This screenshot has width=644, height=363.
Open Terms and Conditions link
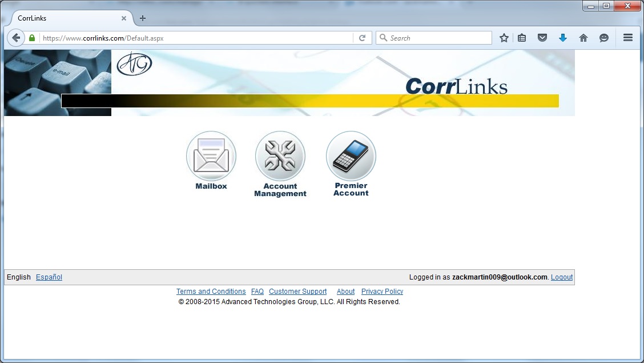point(211,292)
